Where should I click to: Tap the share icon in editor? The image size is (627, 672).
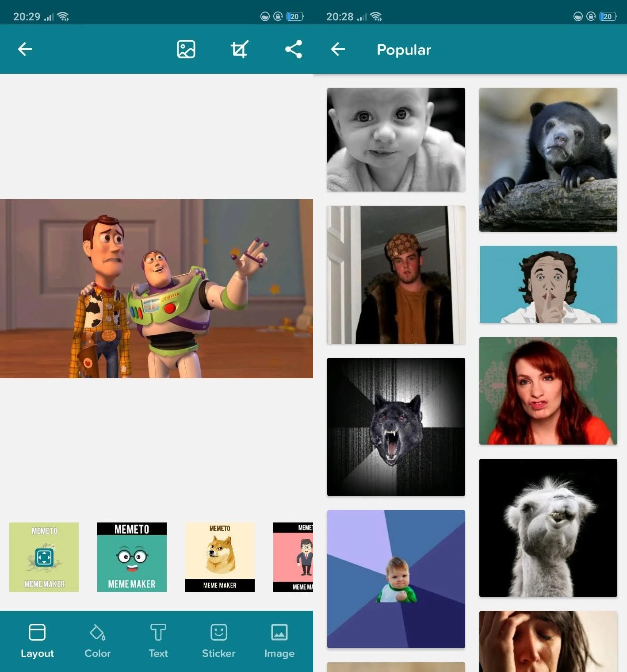(x=294, y=49)
